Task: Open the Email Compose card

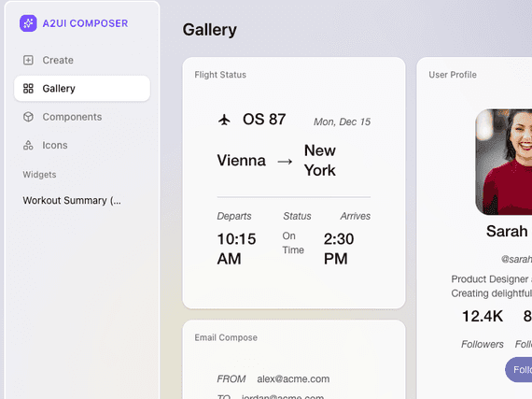Action: click(x=294, y=360)
